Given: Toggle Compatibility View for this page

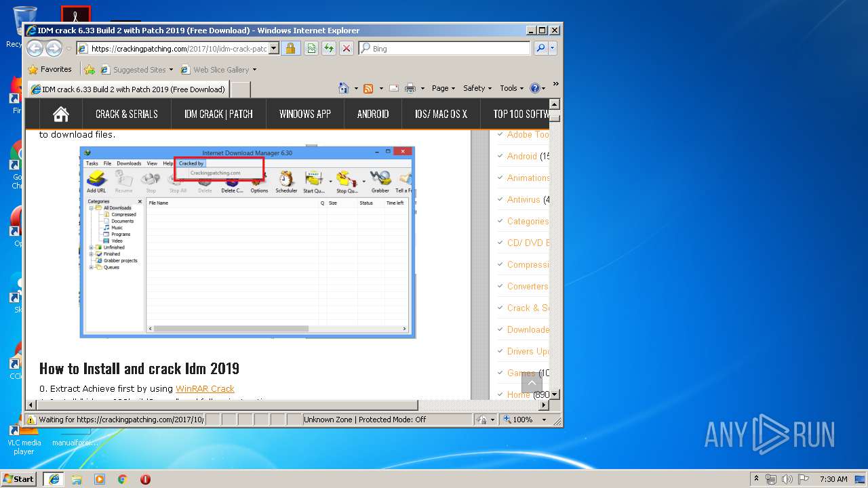Looking at the screenshot, I should (311, 48).
